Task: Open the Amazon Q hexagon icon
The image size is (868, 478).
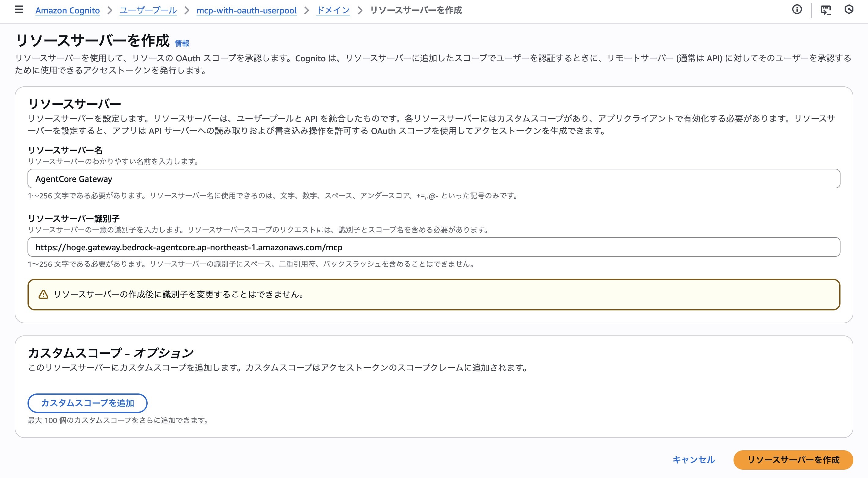Action: pos(849,9)
